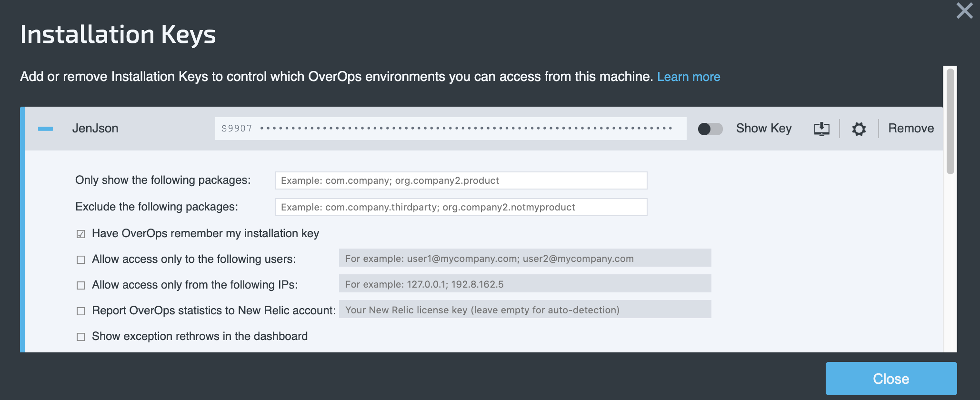Click the allowed IPs input field
The image size is (980, 400).
point(525,283)
